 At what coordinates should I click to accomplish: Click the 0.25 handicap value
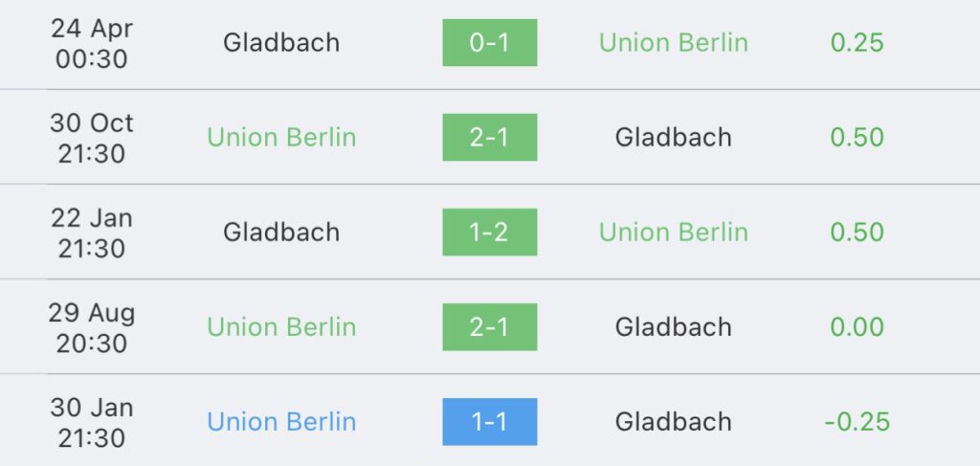pos(857,42)
